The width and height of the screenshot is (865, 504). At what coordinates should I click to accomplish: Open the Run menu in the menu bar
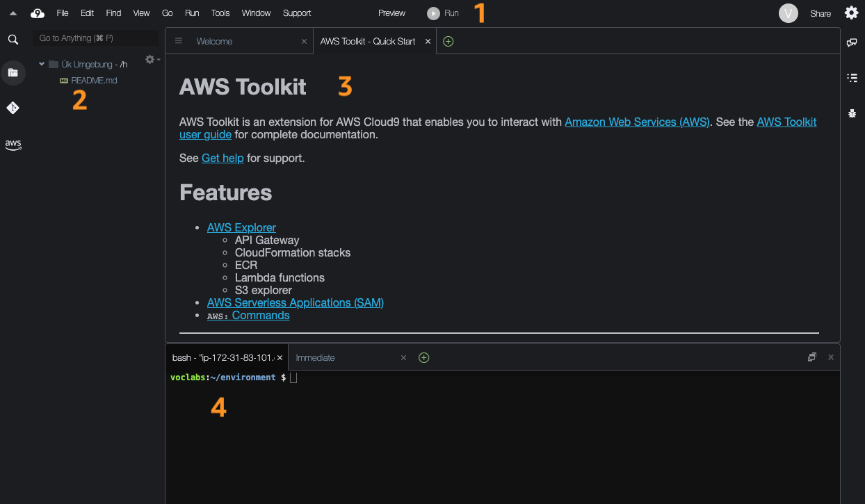[192, 13]
